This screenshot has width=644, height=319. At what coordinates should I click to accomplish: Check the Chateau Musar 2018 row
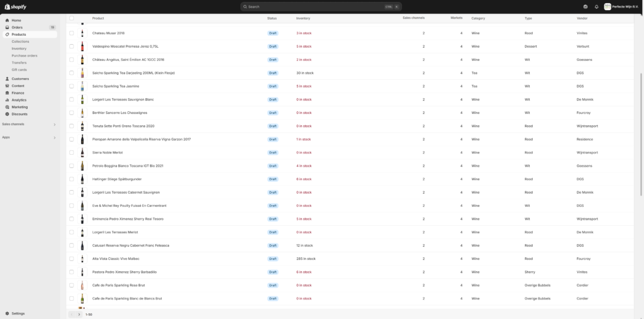72,33
